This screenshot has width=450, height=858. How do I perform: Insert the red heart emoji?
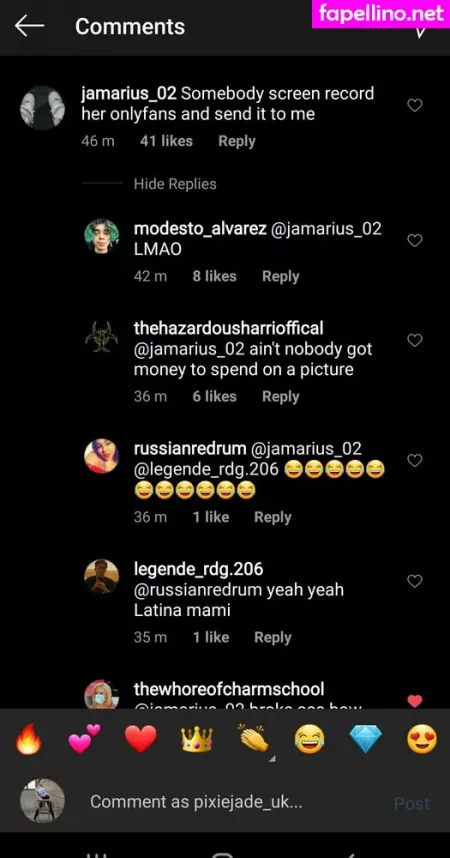pos(141,740)
